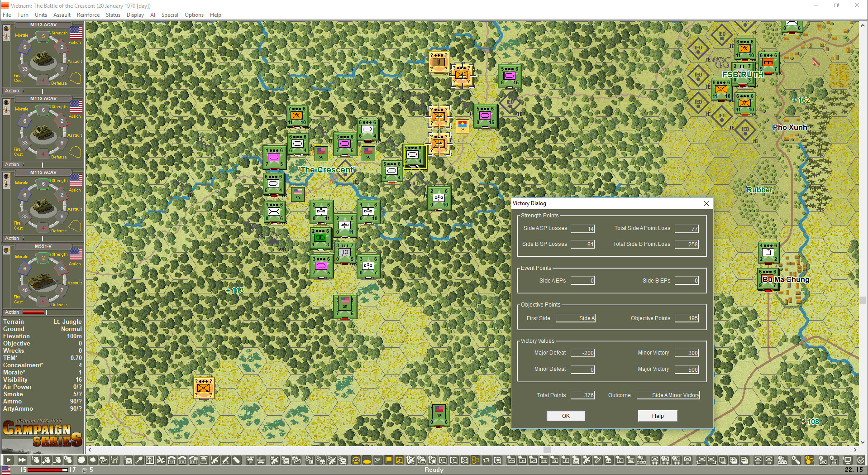Click the bullet info toolbar icon
Image resolution: width=868 pixels, height=475 pixels.
tap(796, 460)
